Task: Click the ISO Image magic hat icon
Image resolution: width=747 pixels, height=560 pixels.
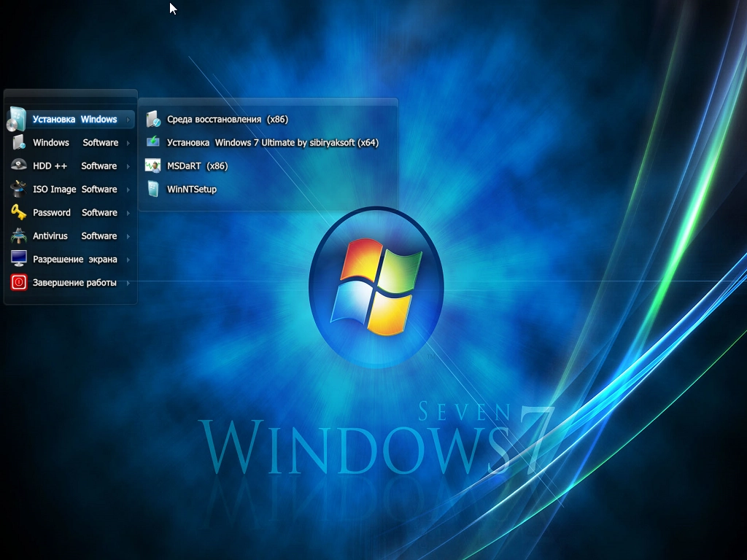Action: coord(18,189)
